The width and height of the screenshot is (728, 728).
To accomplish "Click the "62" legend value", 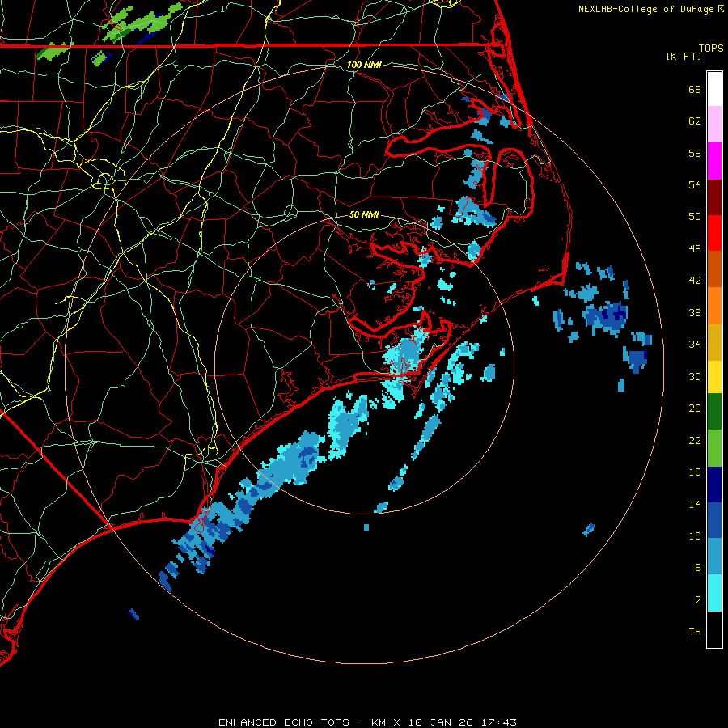I will 695,121.
